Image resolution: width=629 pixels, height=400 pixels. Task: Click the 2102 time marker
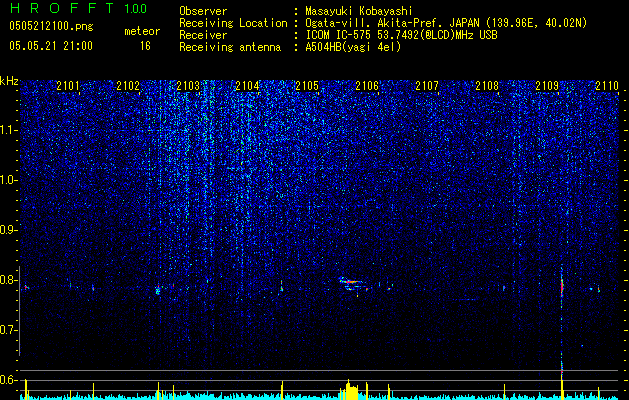(x=128, y=86)
